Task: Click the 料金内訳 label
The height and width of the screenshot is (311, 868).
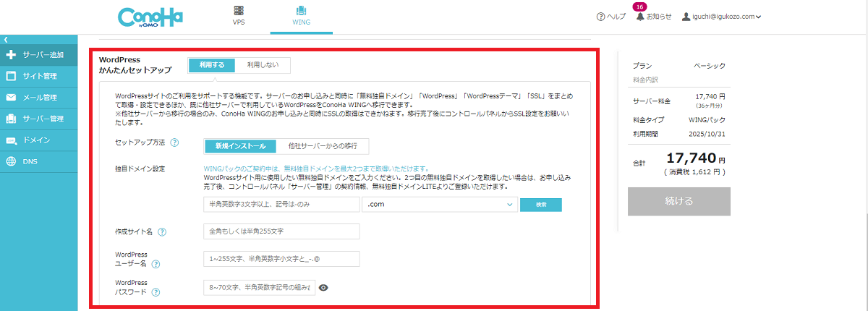Action: pyautogui.click(x=645, y=80)
